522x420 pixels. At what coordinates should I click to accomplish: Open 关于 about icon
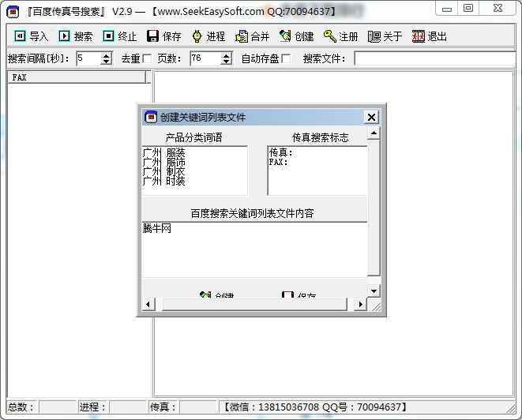pyautogui.click(x=374, y=36)
